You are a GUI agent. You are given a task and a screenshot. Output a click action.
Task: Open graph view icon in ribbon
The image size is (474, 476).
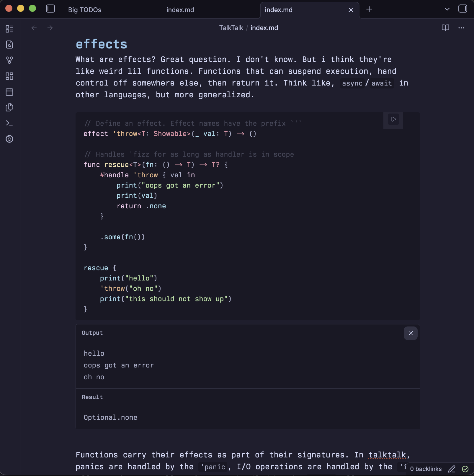pyautogui.click(x=9, y=60)
